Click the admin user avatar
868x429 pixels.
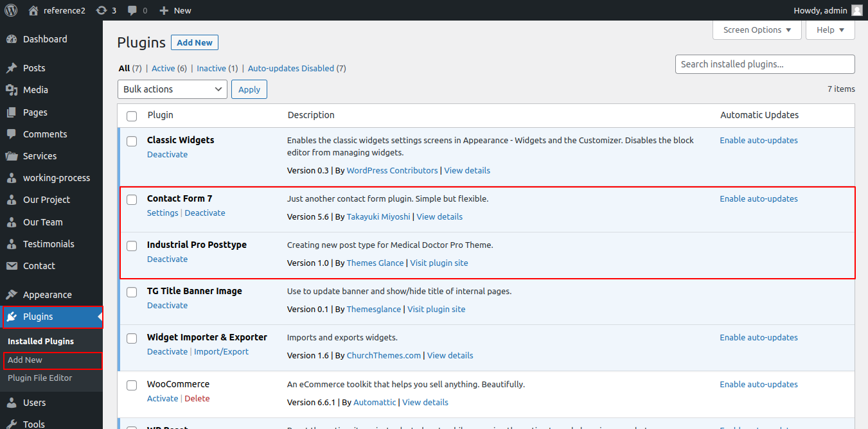click(x=856, y=10)
